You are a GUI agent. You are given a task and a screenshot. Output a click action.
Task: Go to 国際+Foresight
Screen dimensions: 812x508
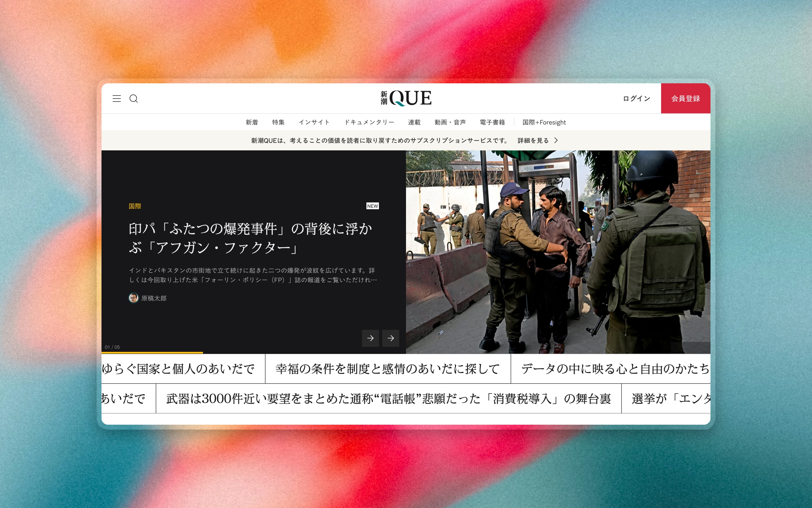[544, 122]
